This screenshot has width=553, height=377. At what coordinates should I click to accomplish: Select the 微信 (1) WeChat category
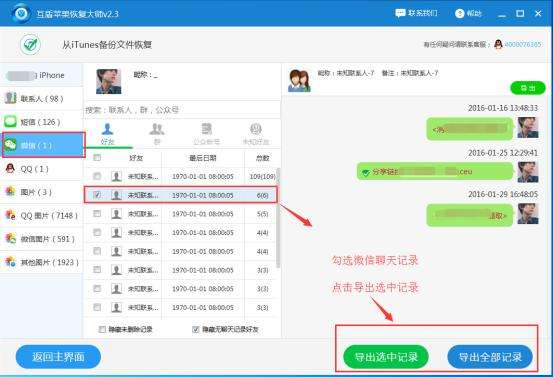tap(43, 145)
